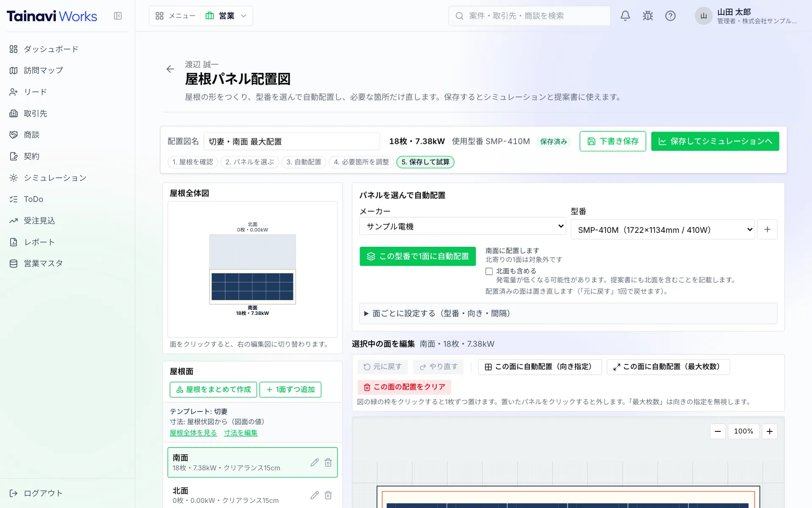Go back using the left arrow
The height and width of the screenshot is (508, 812).
pos(170,69)
